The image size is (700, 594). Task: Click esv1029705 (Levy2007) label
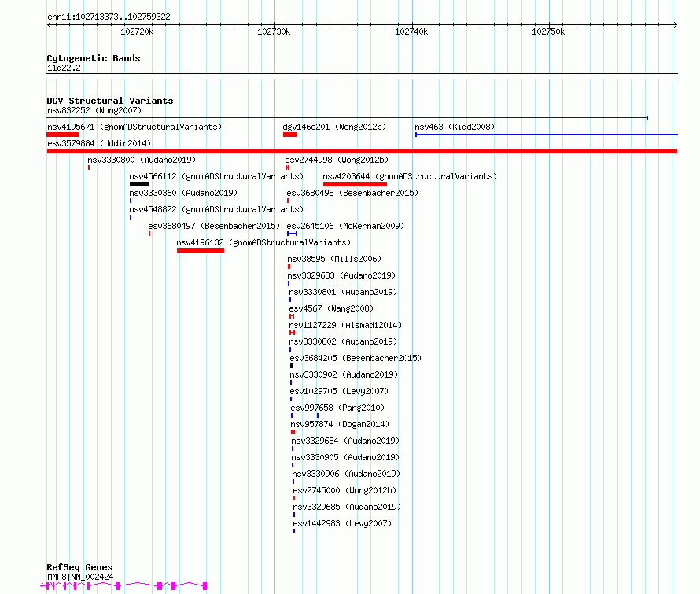(x=339, y=391)
